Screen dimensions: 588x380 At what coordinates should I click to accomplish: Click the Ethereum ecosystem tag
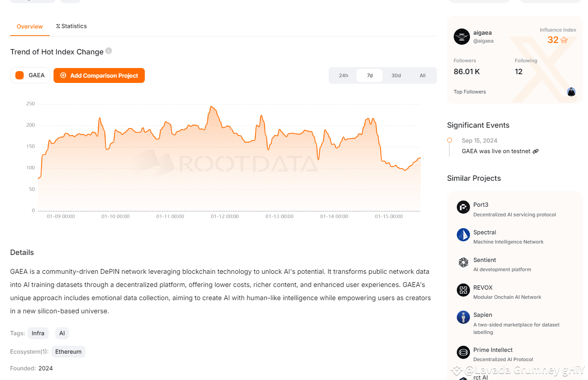click(x=68, y=351)
